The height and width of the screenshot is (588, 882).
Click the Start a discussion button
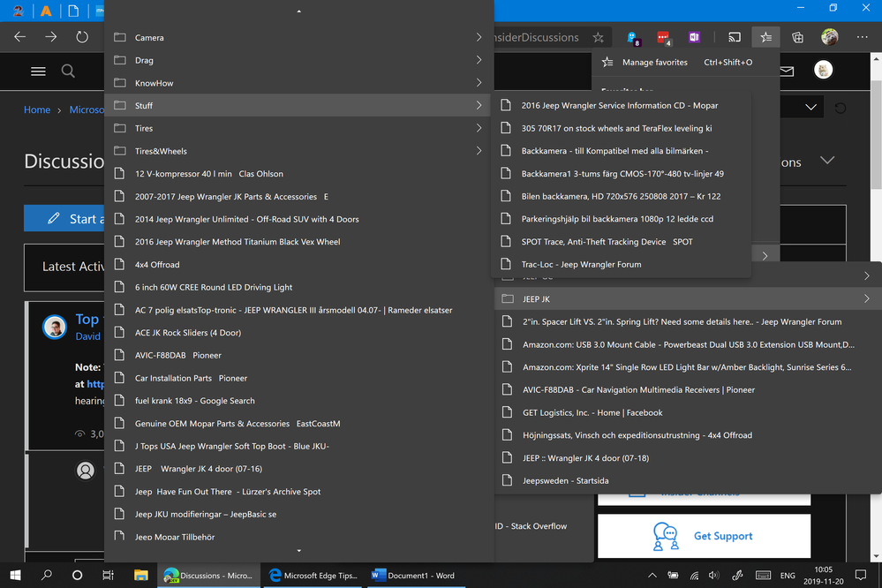[x=64, y=218]
